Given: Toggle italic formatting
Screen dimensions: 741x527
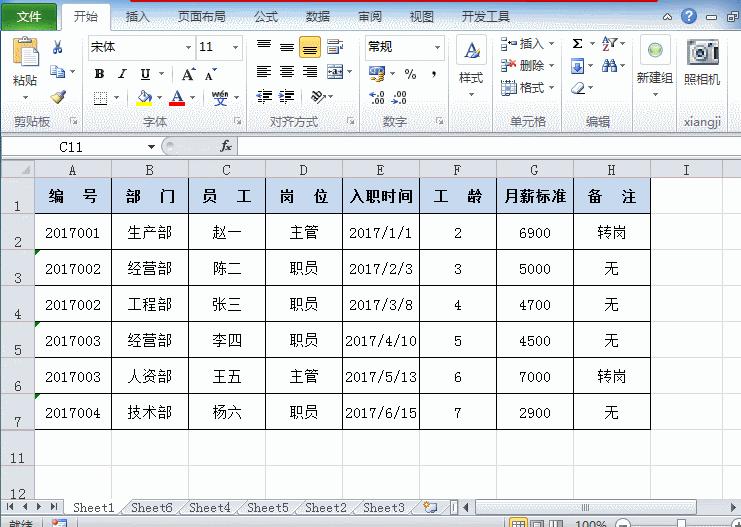Looking at the screenshot, I should point(122,74).
